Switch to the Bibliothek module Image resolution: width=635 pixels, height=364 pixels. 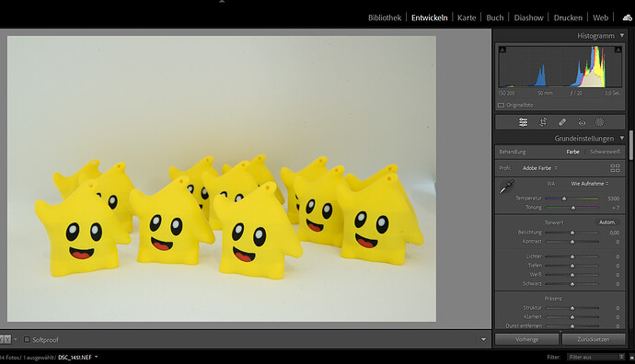point(385,17)
